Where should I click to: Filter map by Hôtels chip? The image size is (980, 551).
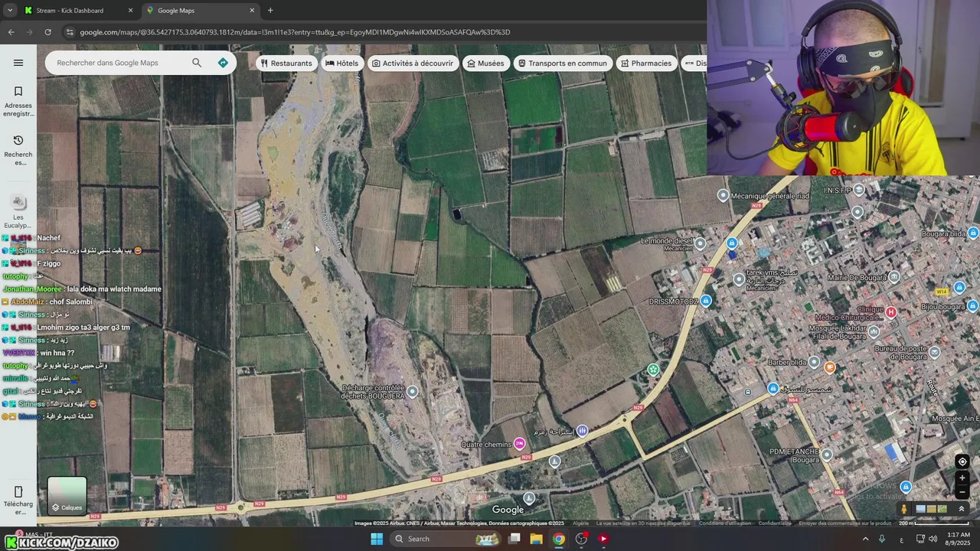(341, 64)
